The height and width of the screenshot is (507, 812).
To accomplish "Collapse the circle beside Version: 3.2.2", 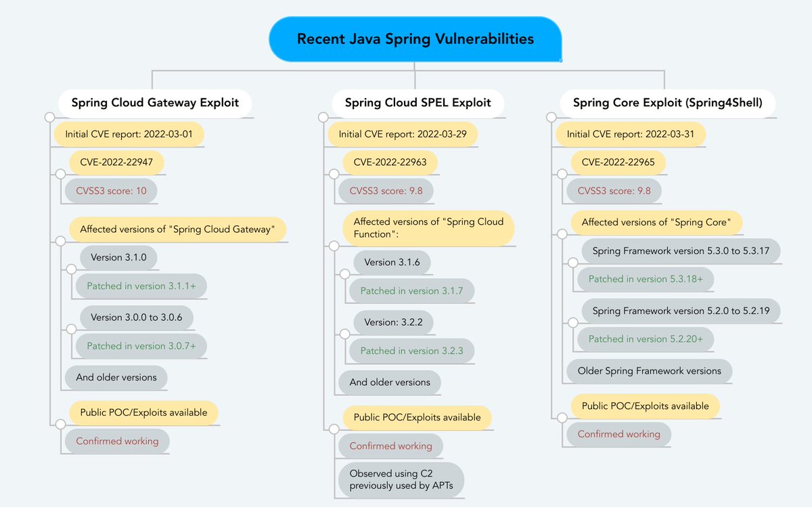I will [x=344, y=334].
